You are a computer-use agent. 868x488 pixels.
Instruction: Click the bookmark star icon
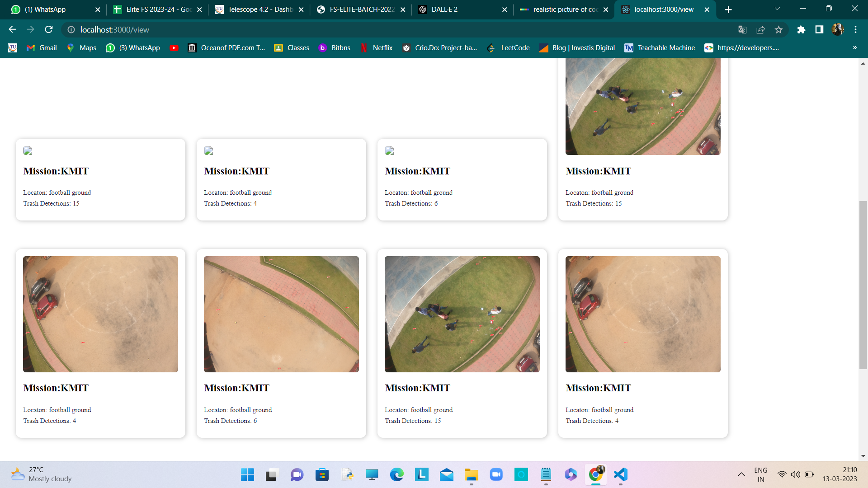tap(778, 29)
